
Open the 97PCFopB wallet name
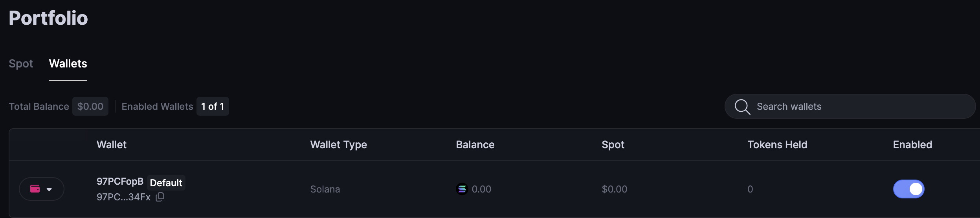[x=120, y=181]
